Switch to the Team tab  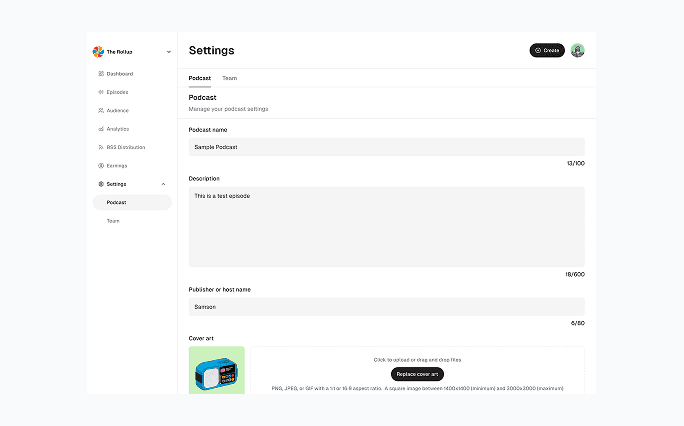pos(229,78)
